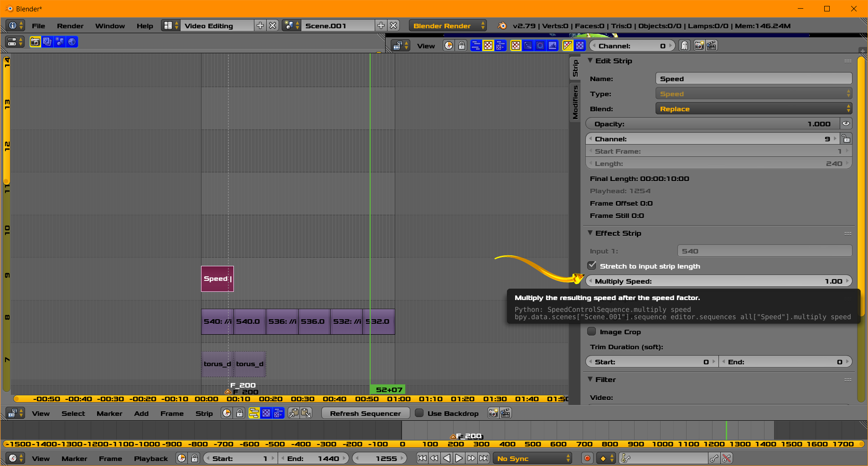
Task: Select the Scene properties icon
Action: [x=60, y=42]
